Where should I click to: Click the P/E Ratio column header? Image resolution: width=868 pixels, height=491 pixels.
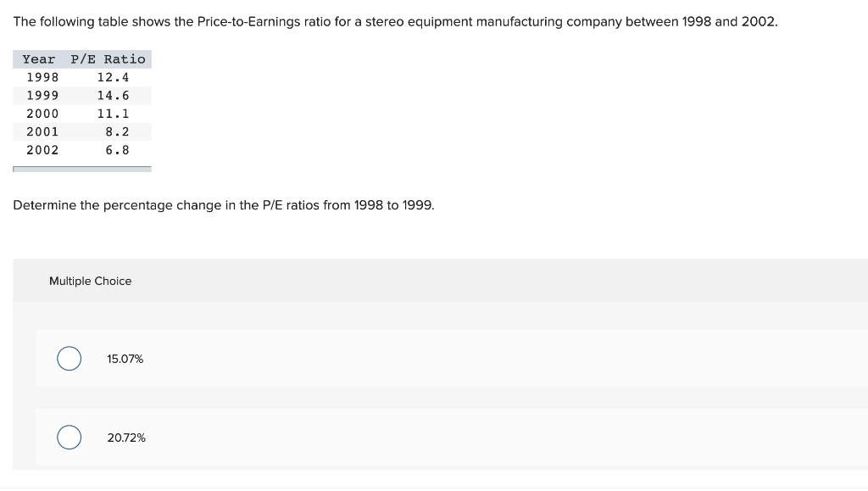click(108, 59)
